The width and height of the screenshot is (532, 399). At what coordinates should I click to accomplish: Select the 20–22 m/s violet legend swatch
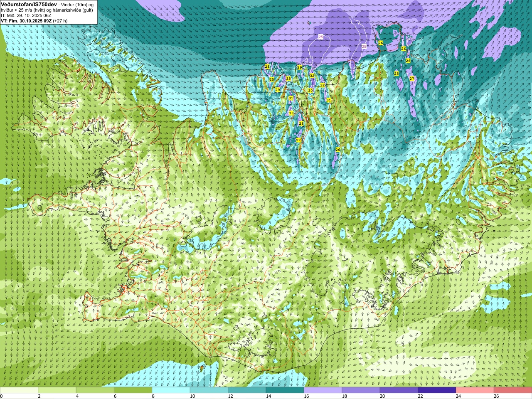tap(399, 390)
